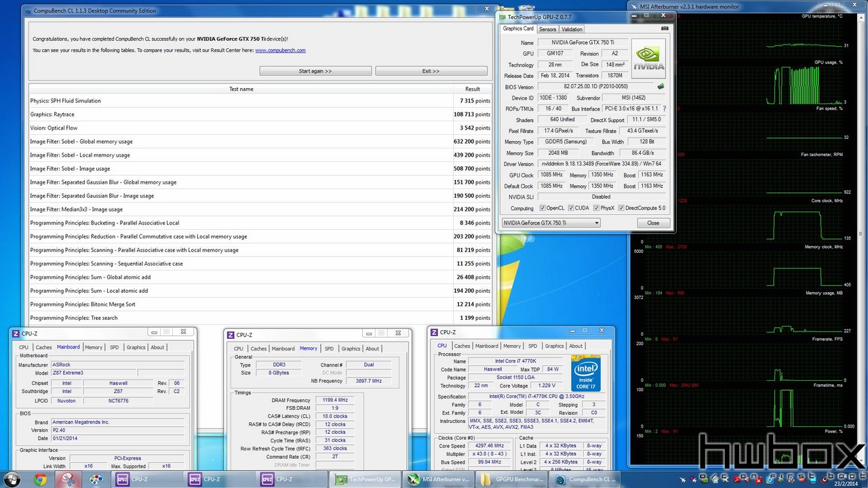Click the CPU-Z Mainboard window title icon
Viewport: 868px width, 488px height.
pyautogui.click(x=16, y=333)
